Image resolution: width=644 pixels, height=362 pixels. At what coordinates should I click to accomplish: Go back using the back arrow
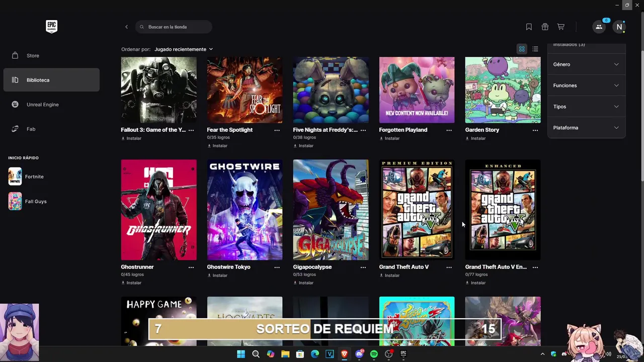point(126,27)
